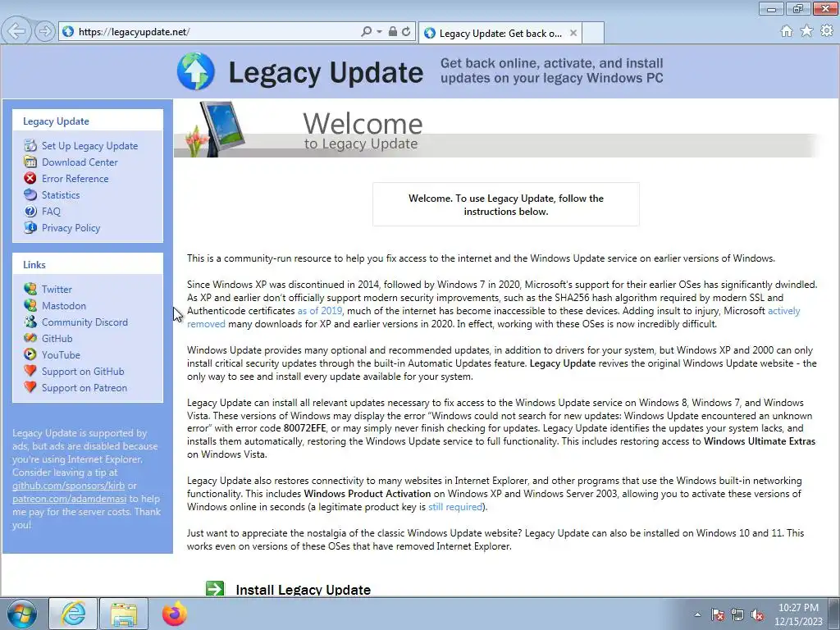Open the GitHub link

tap(57, 339)
